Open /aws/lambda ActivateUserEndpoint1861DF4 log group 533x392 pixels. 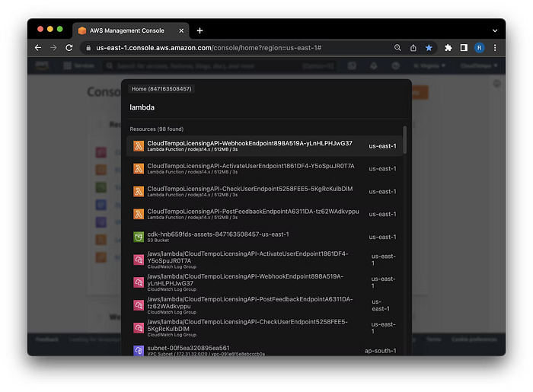pyautogui.click(x=264, y=260)
